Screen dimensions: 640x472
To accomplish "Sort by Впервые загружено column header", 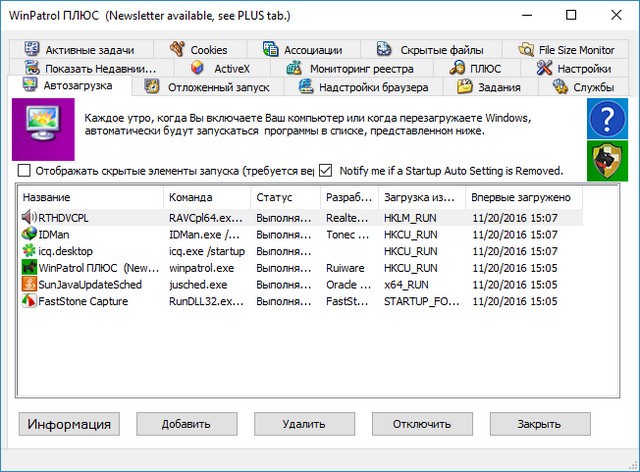I will (520, 197).
